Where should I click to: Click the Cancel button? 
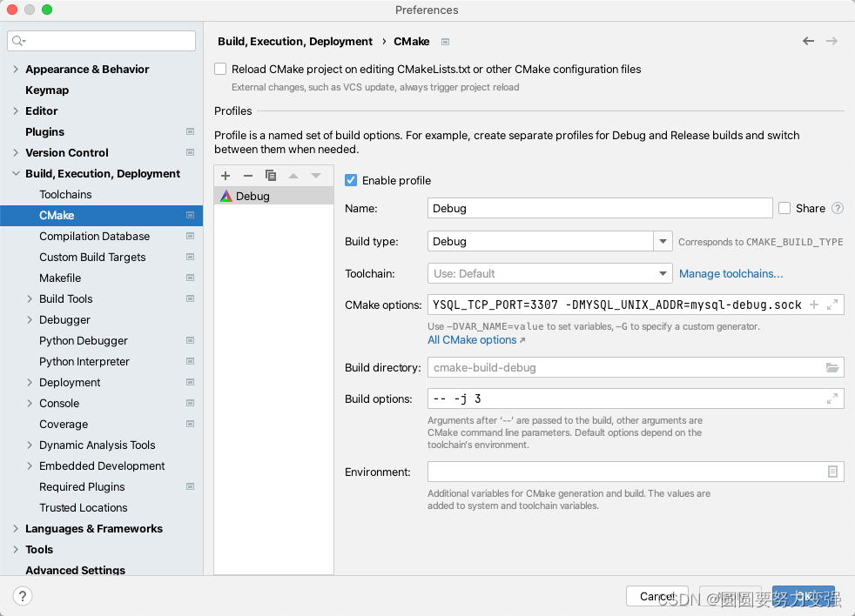[x=657, y=596]
